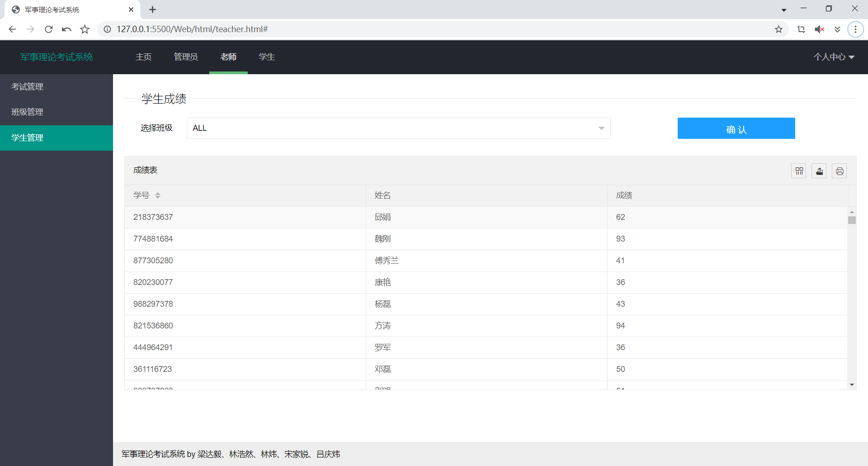Click score 62 in 邱娟 row
This screenshot has height=466, width=868.
coord(727,217)
